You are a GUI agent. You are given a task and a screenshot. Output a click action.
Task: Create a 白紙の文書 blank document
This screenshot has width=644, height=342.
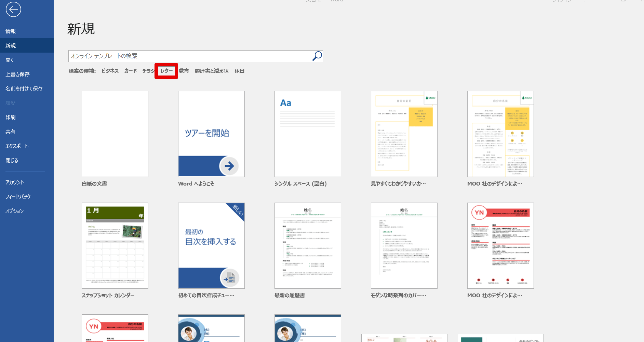coord(115,134)
